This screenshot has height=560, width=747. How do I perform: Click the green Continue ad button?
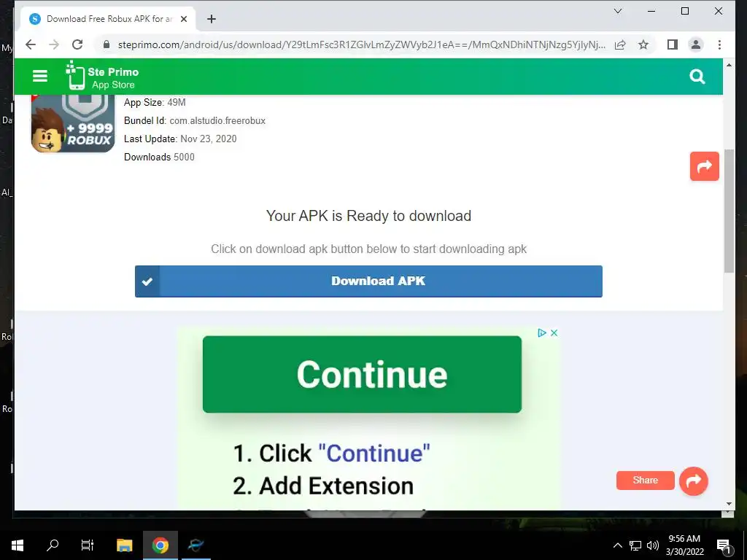[x=362, y=374]
